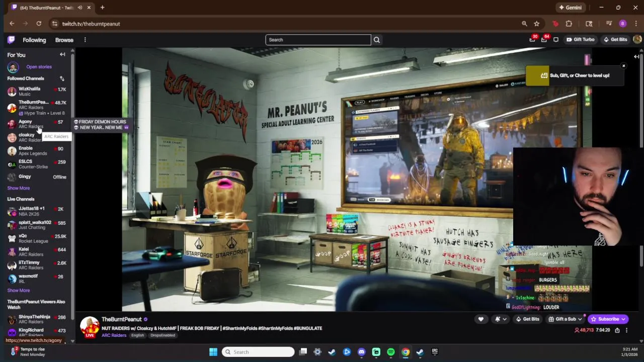Show More followed channels
The width and height of the screenshot is (644, 362).
click(x=18, y=188)
